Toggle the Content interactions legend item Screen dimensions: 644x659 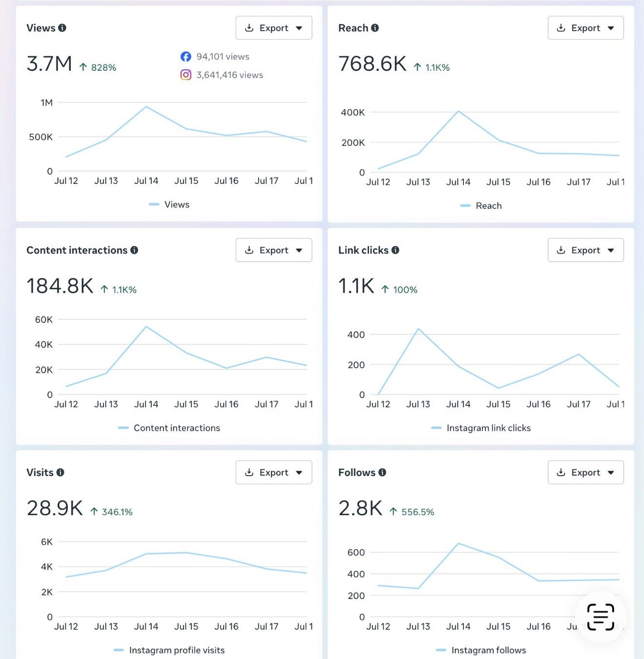click(169, 428)
